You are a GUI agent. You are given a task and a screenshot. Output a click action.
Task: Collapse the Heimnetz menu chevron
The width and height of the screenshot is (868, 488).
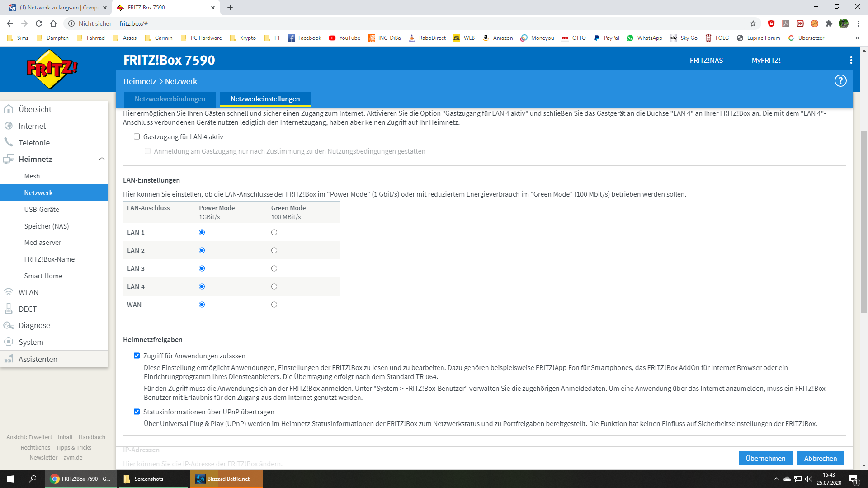point(102,159)
